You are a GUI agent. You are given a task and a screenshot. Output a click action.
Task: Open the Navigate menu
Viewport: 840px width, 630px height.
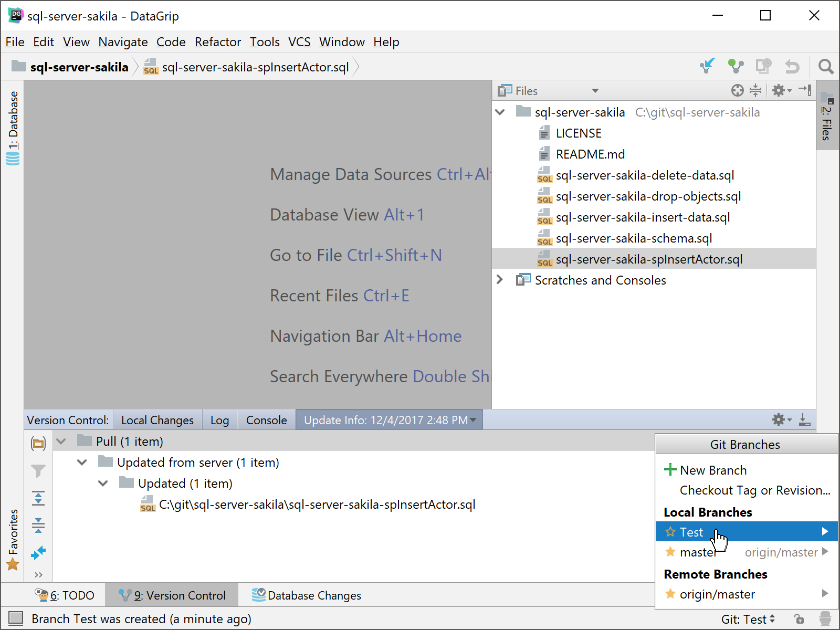tap(123, 42)
